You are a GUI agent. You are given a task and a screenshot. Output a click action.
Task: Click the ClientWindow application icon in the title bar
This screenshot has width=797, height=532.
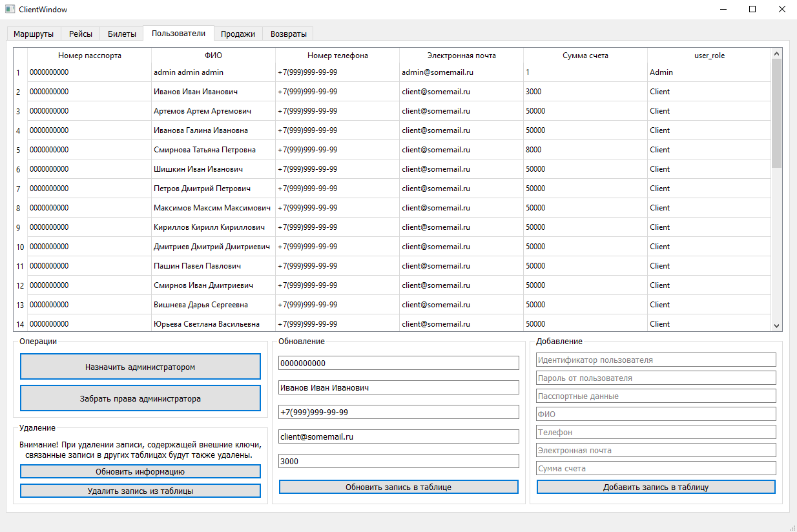tap(9, 9)
